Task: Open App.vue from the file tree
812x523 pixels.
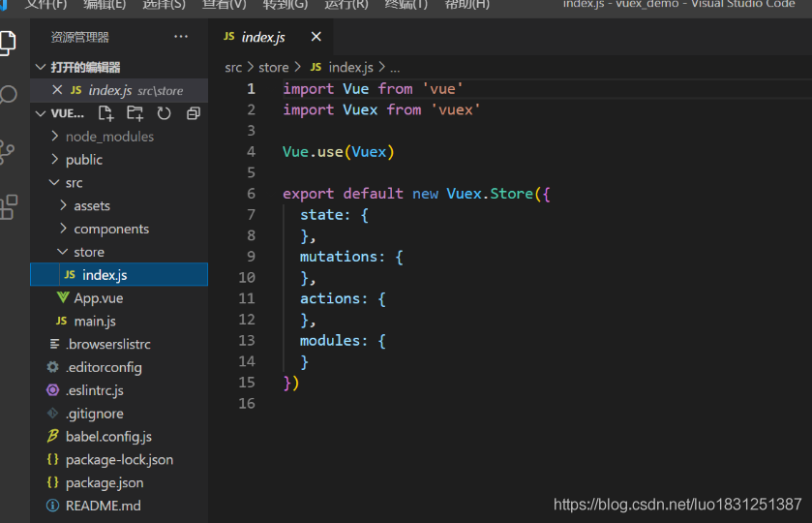Action: [x=98, y=298]
